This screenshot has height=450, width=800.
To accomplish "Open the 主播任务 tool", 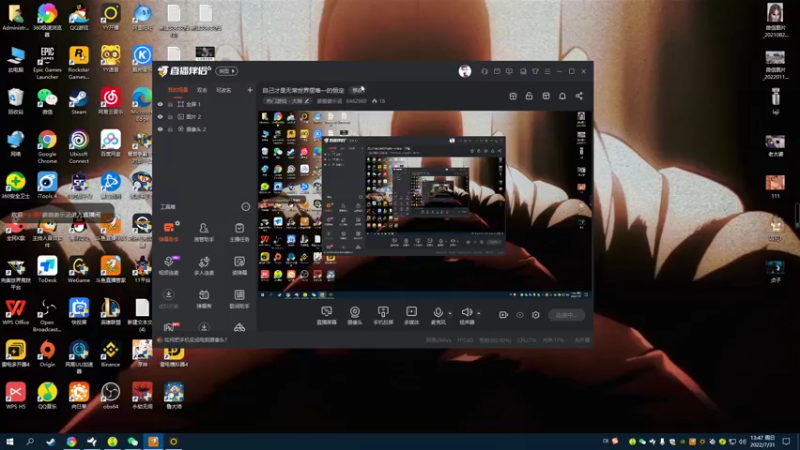I will click(239, 231).
